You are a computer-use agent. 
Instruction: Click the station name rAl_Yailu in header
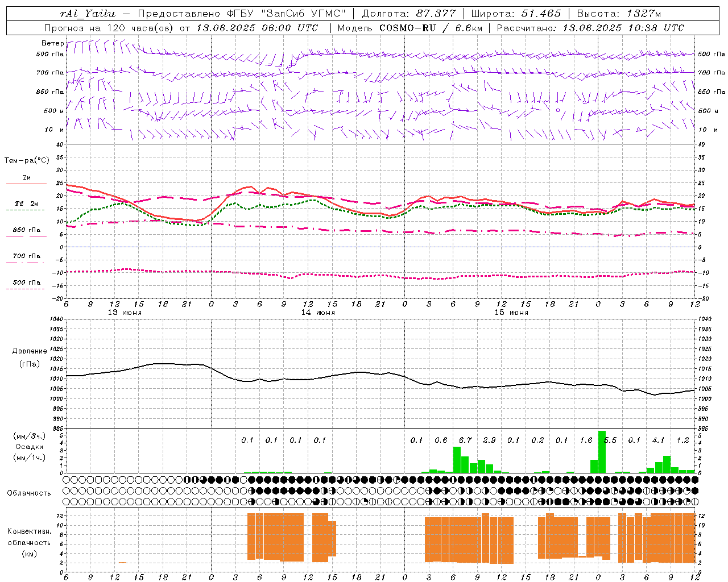pos(87,14)
